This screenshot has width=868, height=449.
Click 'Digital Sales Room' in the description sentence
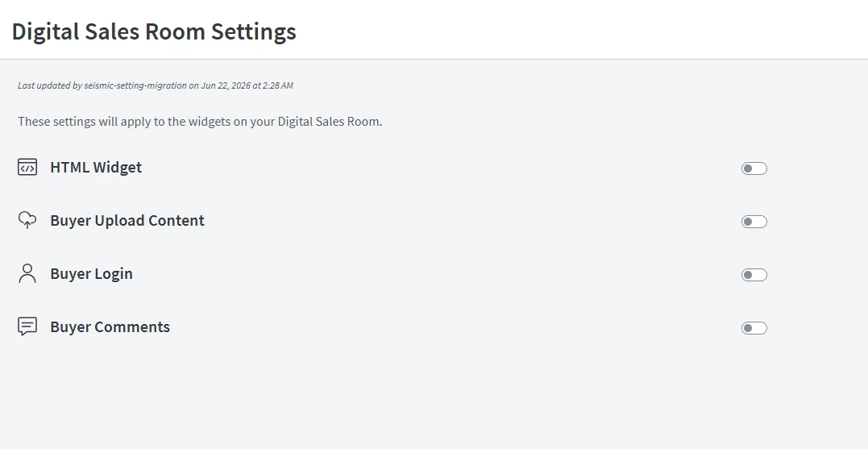point(329,121)
